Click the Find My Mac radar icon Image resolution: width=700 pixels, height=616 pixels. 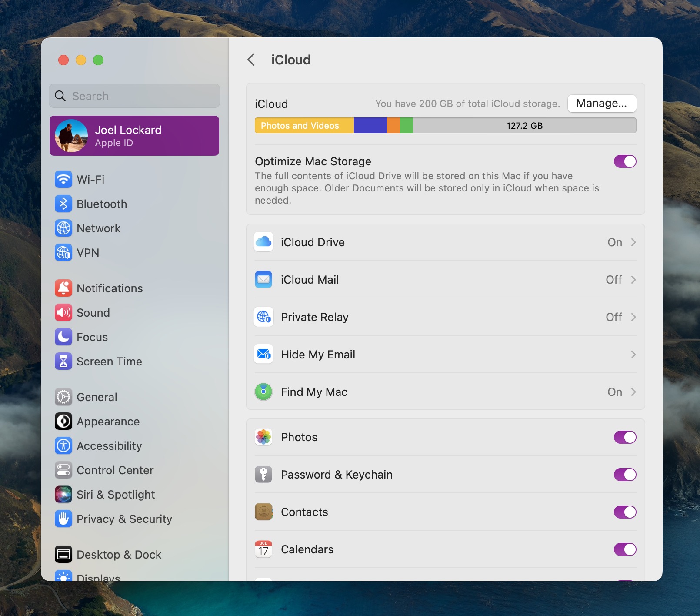tap(263, 392)
